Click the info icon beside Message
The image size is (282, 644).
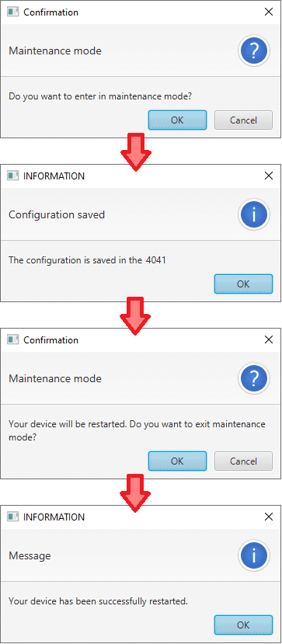tap(254, 555)
